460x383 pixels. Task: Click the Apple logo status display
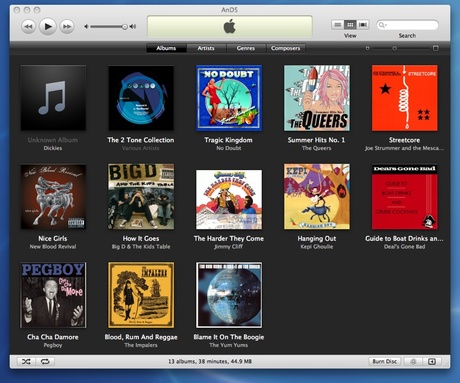(230, 26)
